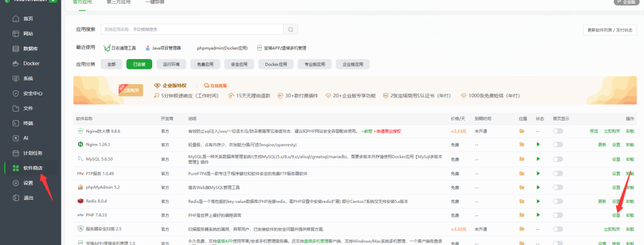Open the 安全中心 security center icon
The height and width of the screenshot is (245, 644).
click(x=16, y=93)
